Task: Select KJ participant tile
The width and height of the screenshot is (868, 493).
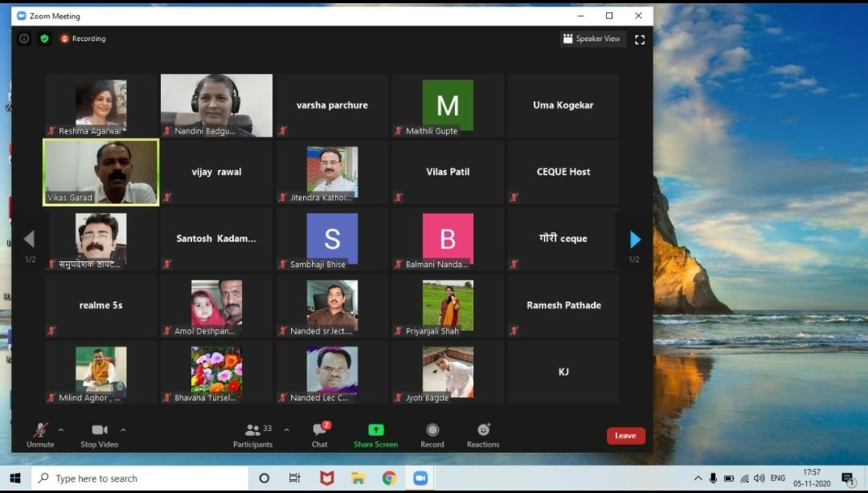Action: (563, 372)
